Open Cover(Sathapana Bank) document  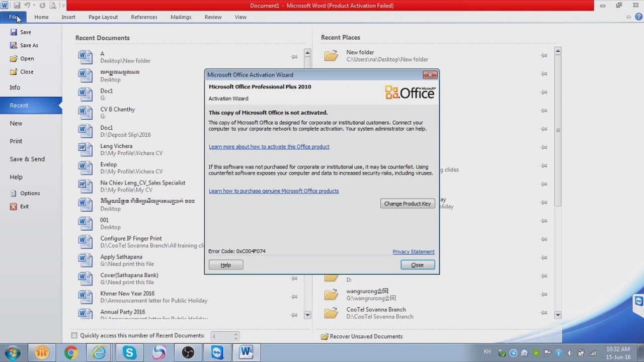189,279
